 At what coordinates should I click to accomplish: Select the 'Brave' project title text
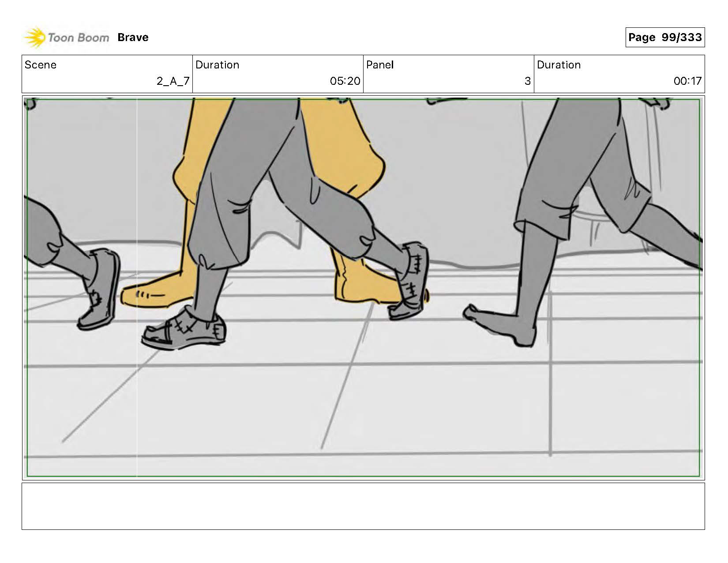(133, 38)
